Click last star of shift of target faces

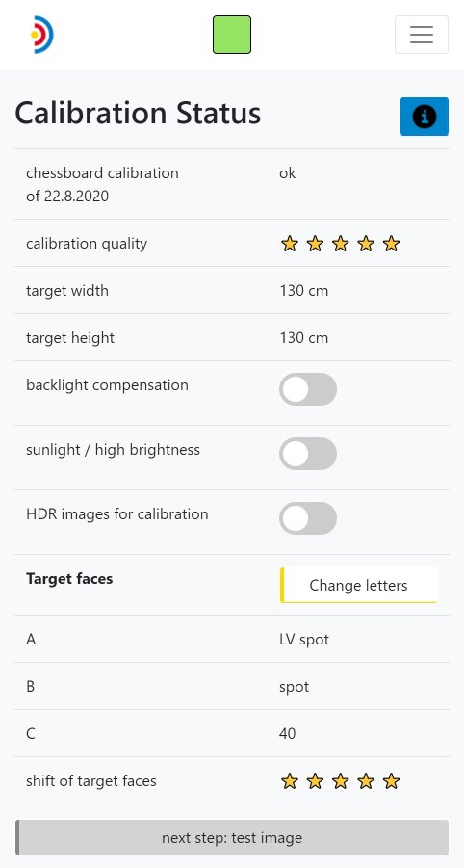pyautogui.click(x=391, y=781)
